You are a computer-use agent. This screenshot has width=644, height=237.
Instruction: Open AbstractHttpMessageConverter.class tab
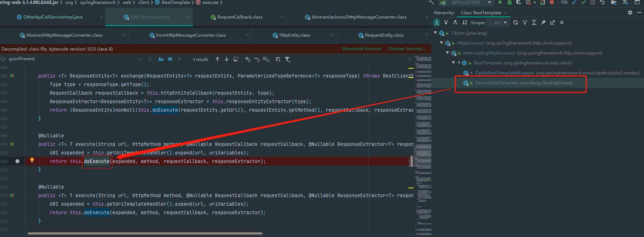pyautogui.click(x=64, y=35)
